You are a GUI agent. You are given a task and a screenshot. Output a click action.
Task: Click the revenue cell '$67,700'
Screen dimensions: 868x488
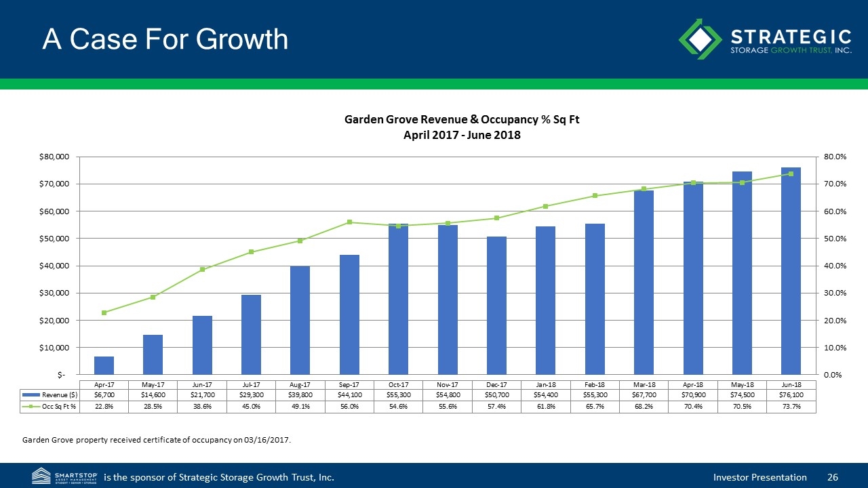(644, 394)
